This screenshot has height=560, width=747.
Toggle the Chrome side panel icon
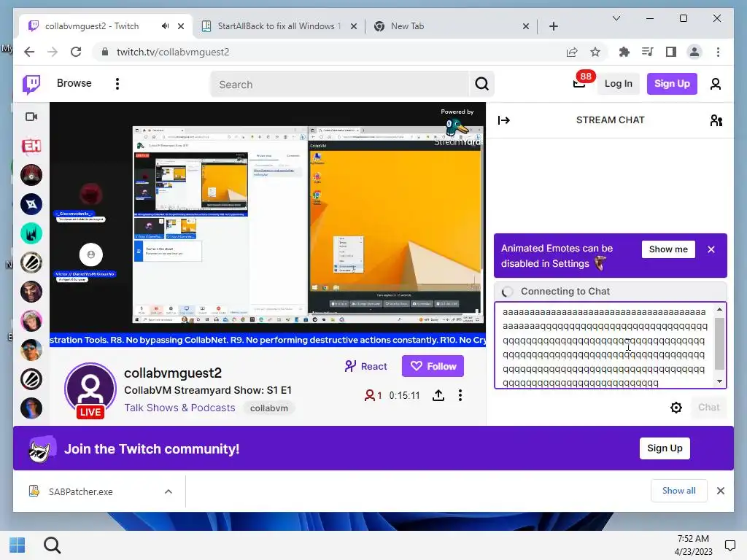tap(671, 52)
